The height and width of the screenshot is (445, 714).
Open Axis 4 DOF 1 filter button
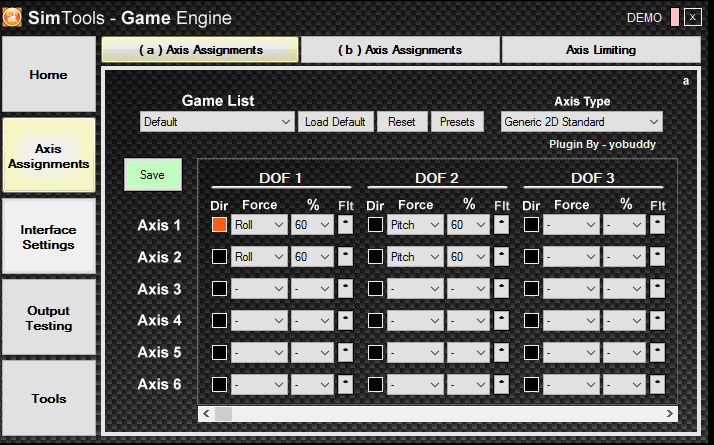point(346,320)
